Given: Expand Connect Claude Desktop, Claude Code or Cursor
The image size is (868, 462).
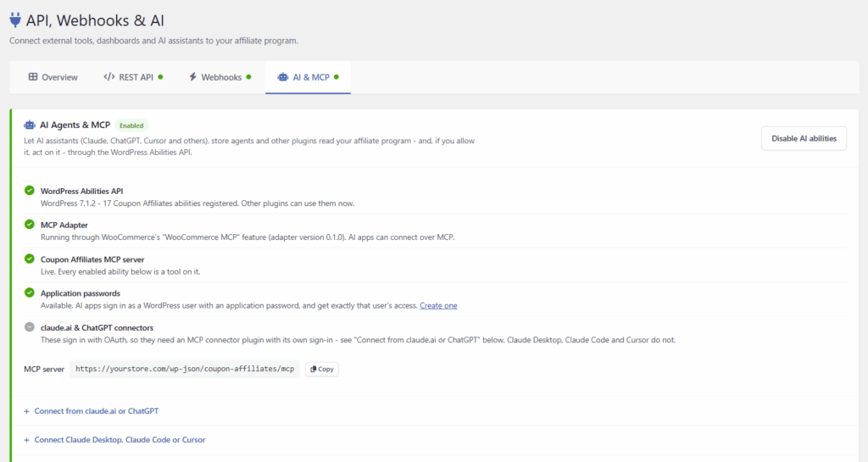Looking at the screenshot, I should click(x=120, y=440).
